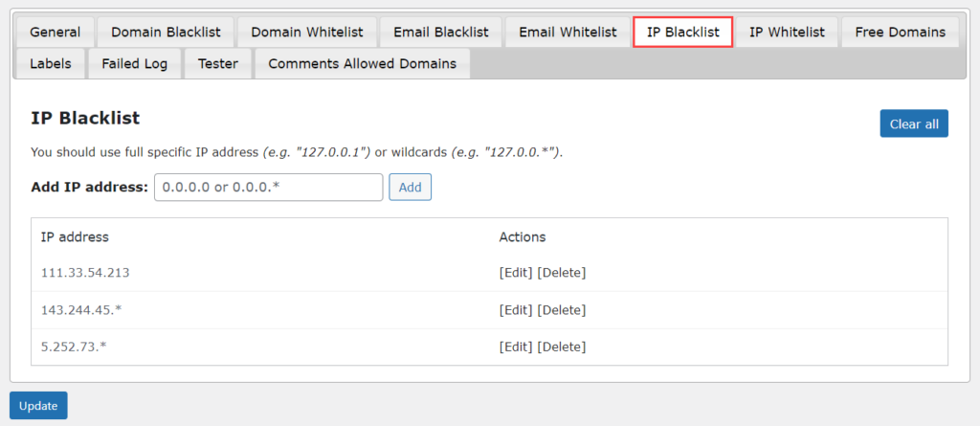
Task: Open the Domain Whitelist tab
Action: coord(307,32)
